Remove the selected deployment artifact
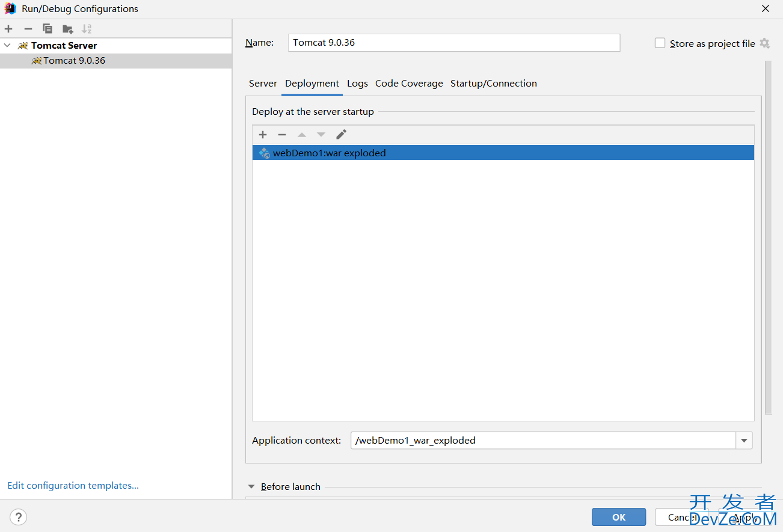The height and width of the screenshot is (532, 783). point(282,135)
